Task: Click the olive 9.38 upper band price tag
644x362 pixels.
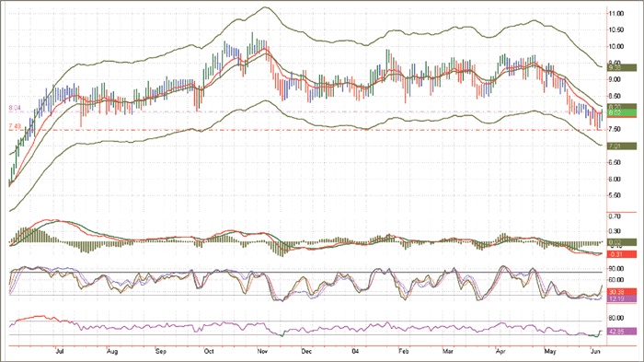Action: click(622, 68)
